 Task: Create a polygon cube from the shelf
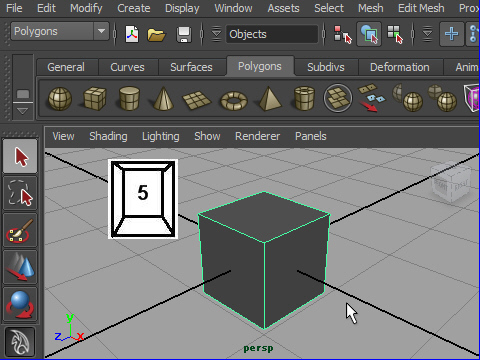tap(95, 98)
